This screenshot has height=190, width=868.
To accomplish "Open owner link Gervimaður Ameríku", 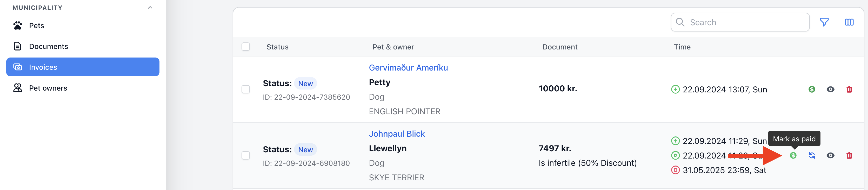I will [408, 68].
